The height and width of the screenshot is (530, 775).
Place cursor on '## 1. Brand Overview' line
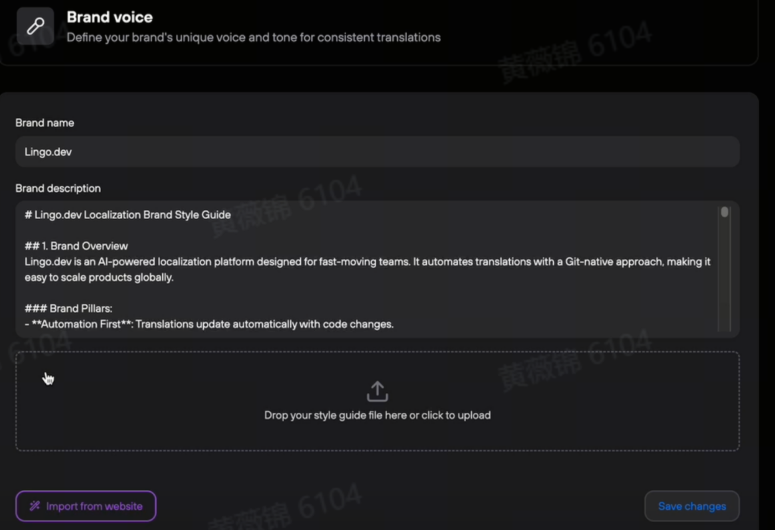pos(76,246)
